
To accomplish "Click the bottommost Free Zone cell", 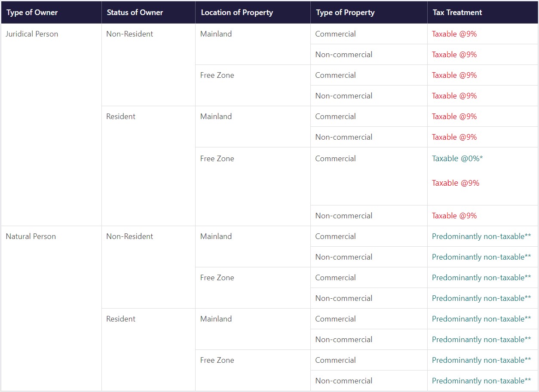I will (217, 360).
